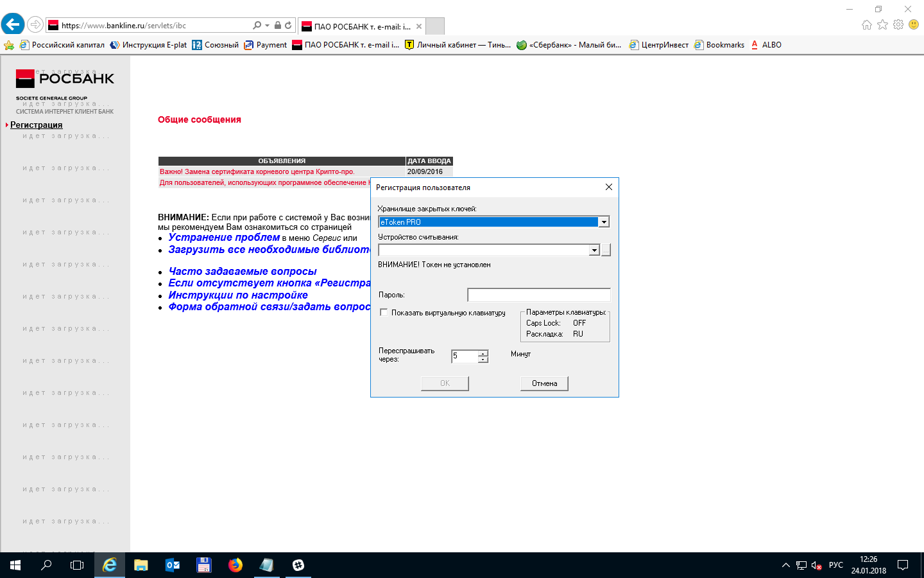The height and width of the screenshot is (578, 924).
Task: Click the Refresh page icon in address bar
Action: click(288, 26)
